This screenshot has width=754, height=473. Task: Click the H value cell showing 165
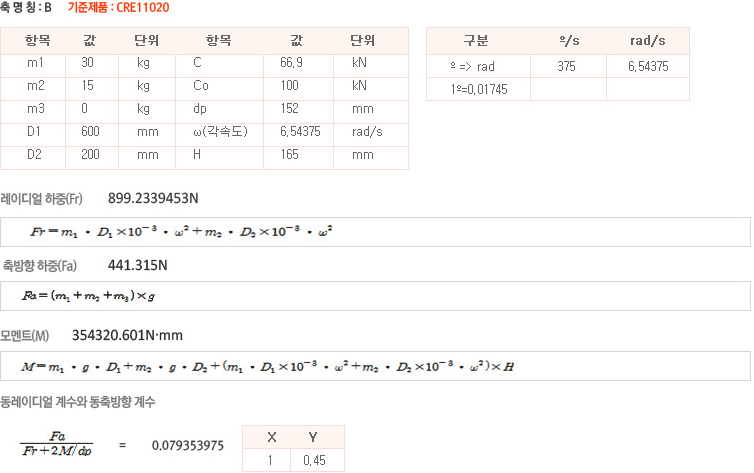(x=296, y=155)
